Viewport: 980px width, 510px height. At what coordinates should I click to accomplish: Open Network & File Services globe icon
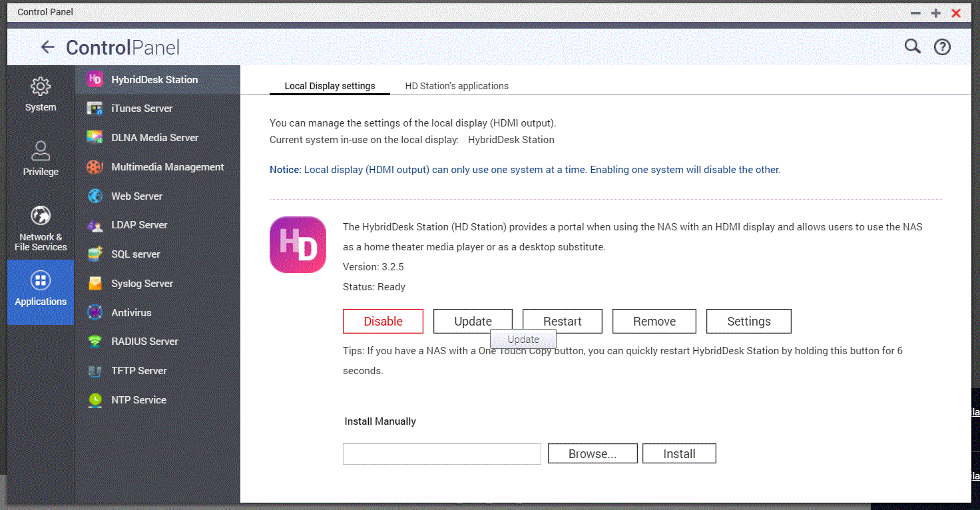point(41,215)
